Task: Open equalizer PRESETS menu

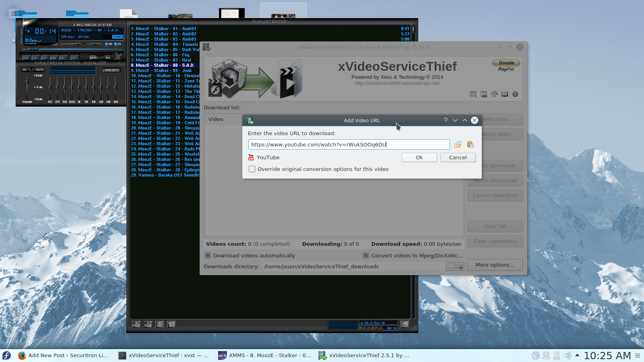Action: (112, 70)
